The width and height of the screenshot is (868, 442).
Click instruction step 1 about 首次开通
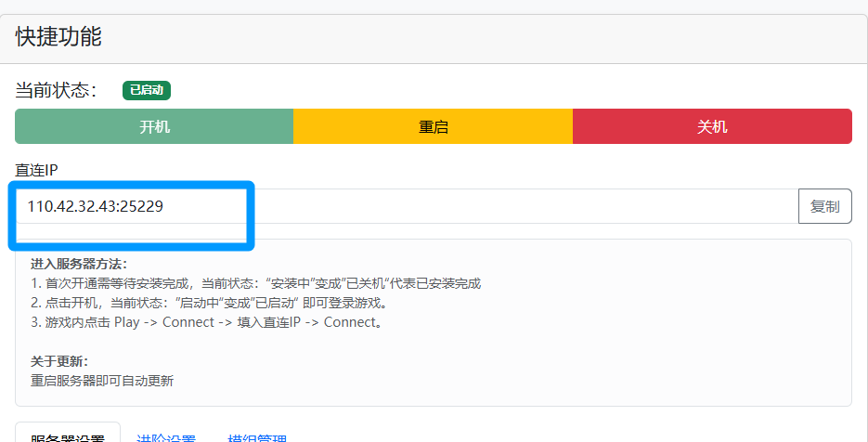point(255,283)
